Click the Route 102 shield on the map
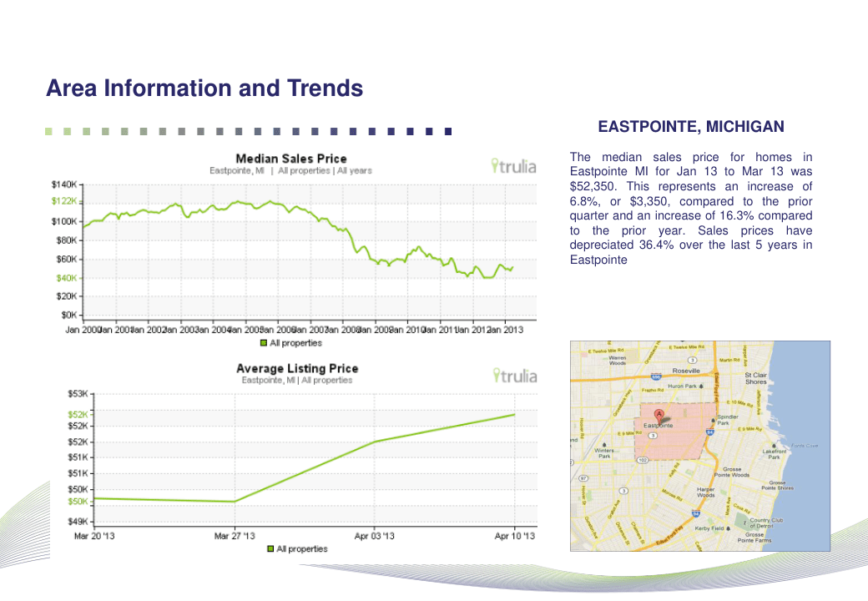 click(x=642, y=459)
